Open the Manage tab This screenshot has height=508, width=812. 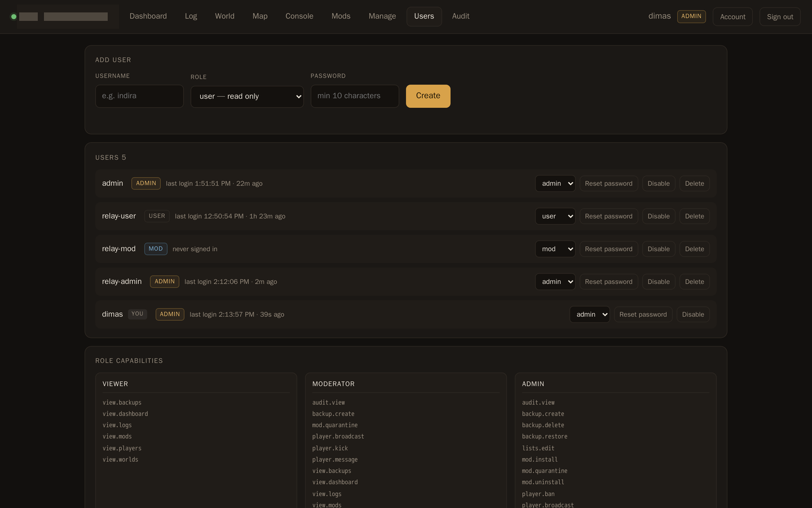coord(382,16)
